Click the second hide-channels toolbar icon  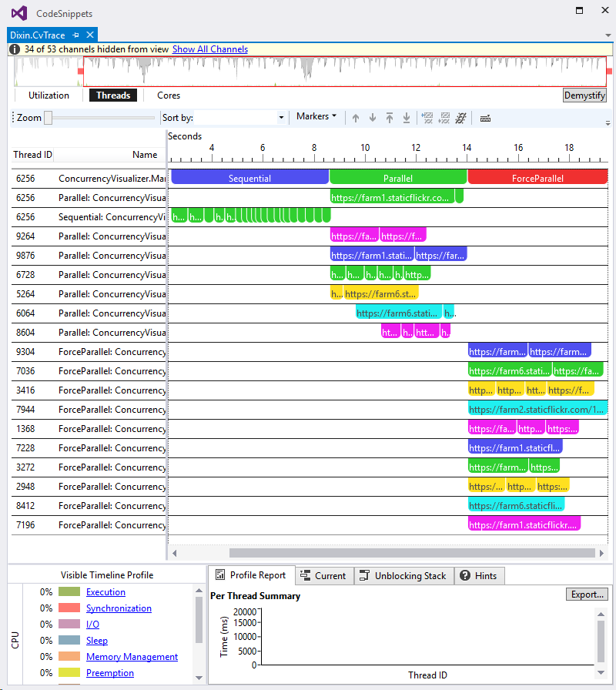tap(444, 118)
